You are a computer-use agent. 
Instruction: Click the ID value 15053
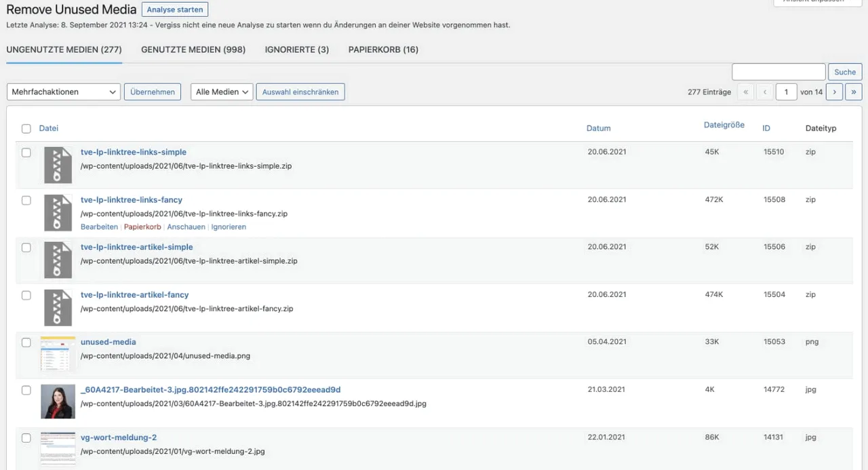point(774,342)
